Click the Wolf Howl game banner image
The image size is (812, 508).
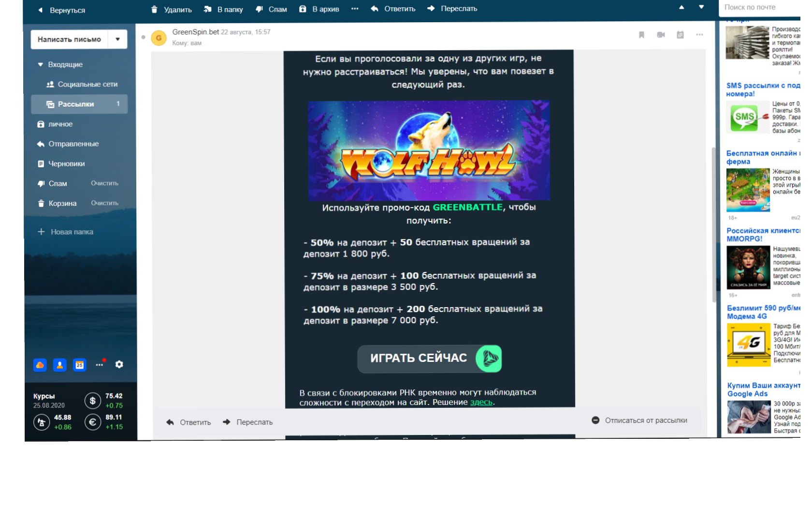point(429,150)
